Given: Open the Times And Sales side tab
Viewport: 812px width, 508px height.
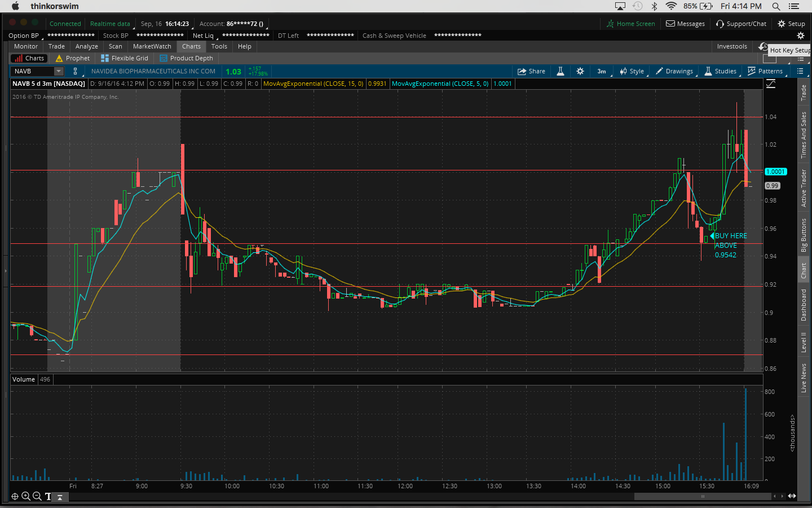Looking at the screenshot, I should (x=804, y=135).
